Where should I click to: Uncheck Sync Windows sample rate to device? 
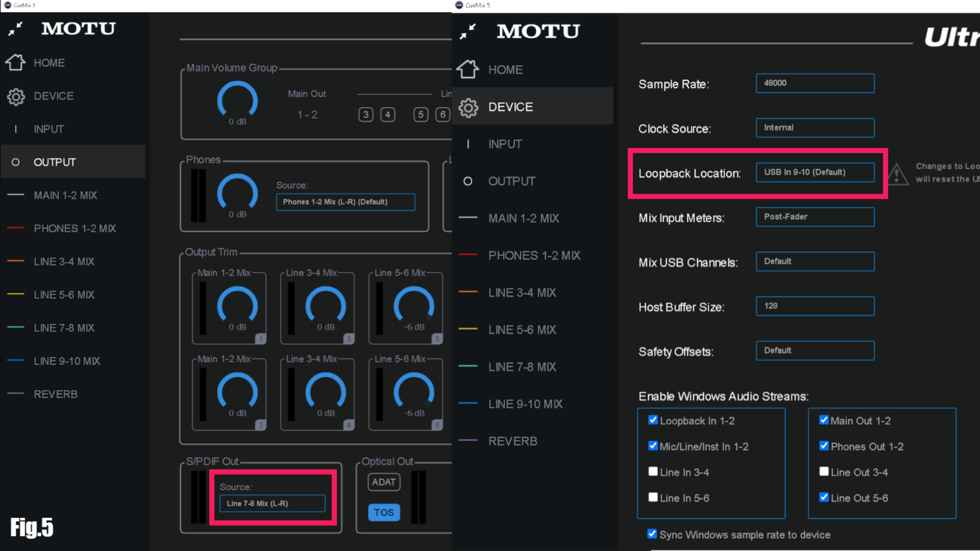click(x=652, y=534)
